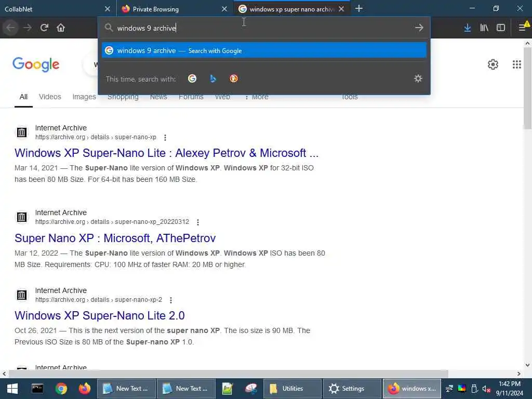The height and width of the screenshot is (399, 532).
Task: Open options for the super-nano-xp_20220312 result
Action: coord(198,222)
